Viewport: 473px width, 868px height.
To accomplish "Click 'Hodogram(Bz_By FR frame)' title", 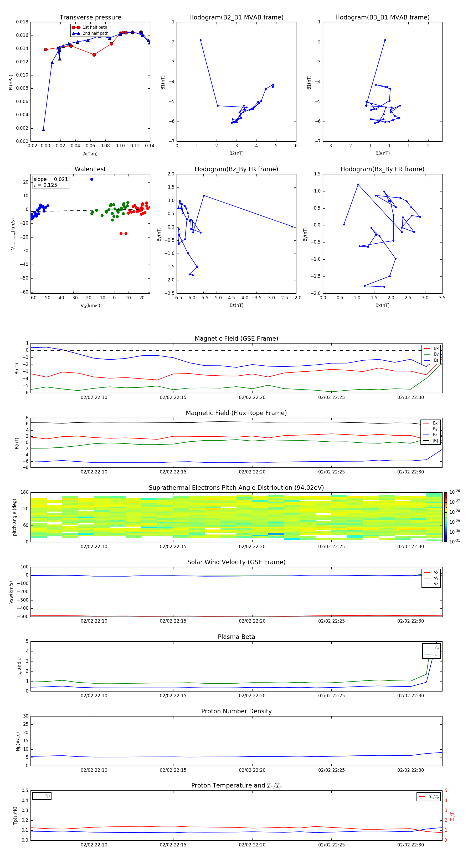I will [236, 169].
